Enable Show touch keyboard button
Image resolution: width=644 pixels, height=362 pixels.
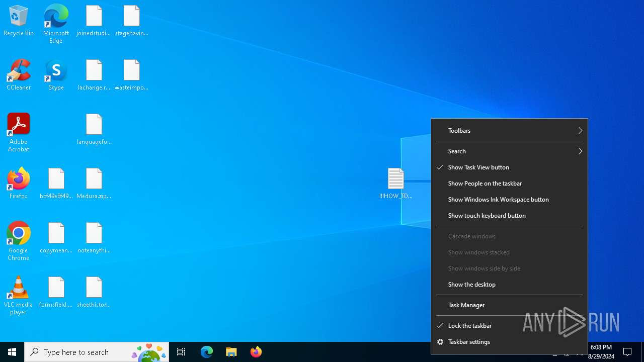click(509, 216)
